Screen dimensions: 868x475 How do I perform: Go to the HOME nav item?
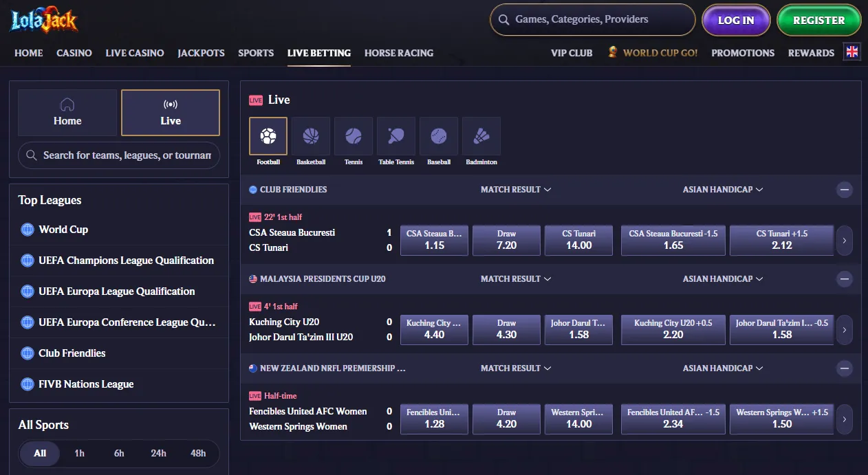pyautogui.click(x=29, y=53)
